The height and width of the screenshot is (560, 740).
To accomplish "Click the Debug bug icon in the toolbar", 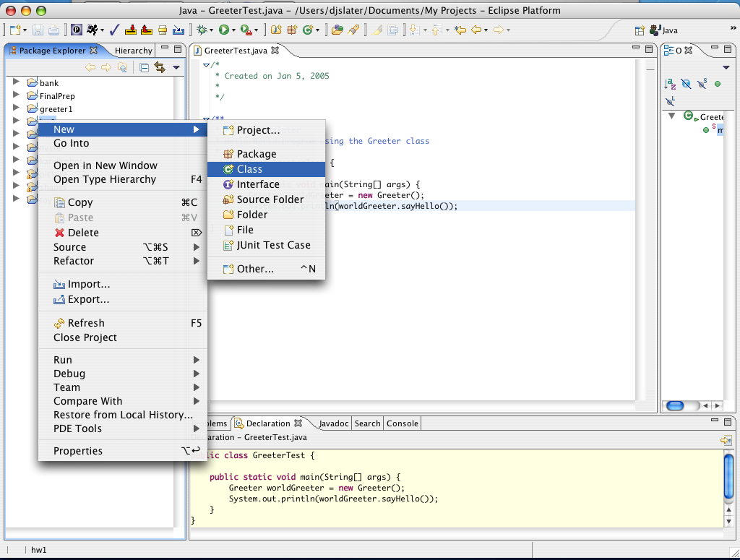I will (202, 30).
